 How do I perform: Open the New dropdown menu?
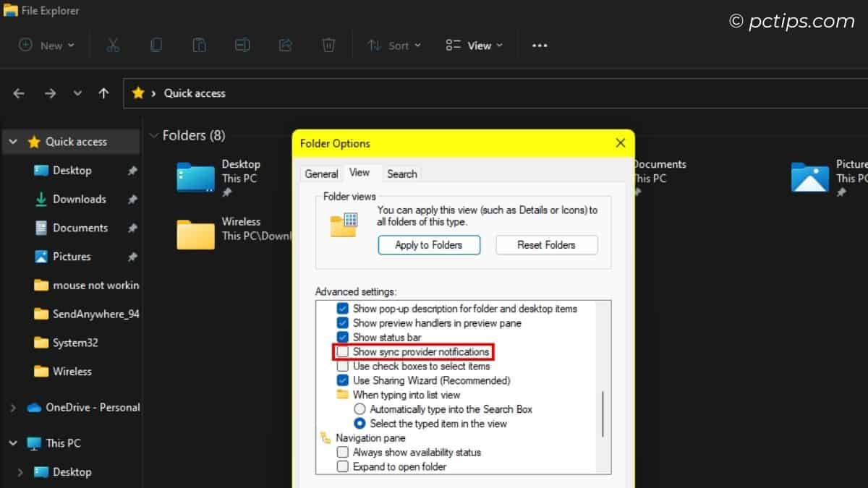coord(46,45)
